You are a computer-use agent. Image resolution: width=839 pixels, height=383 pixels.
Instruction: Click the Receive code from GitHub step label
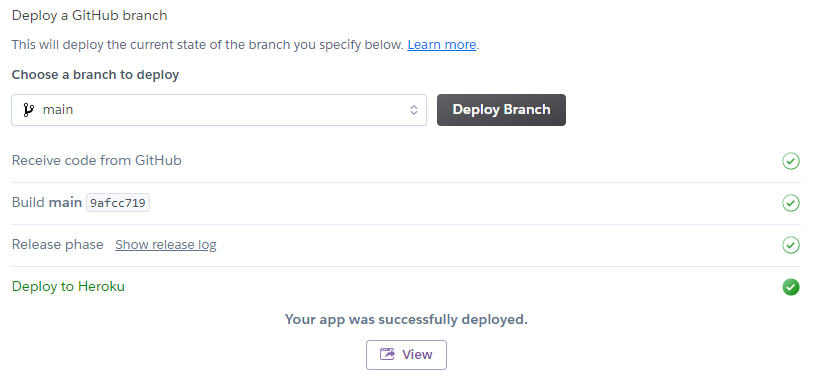96,160
